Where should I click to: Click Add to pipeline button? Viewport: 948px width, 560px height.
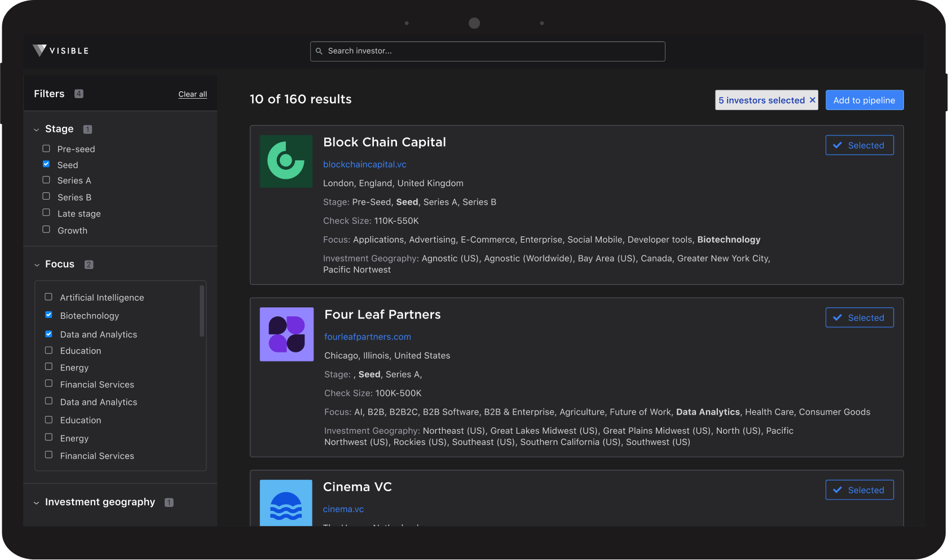tap(865, 100)
